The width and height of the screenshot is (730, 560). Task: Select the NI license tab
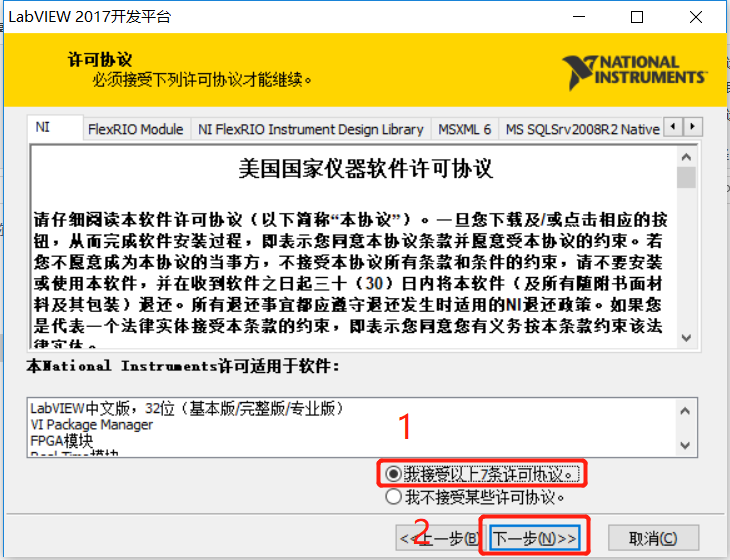coord(55,127)
